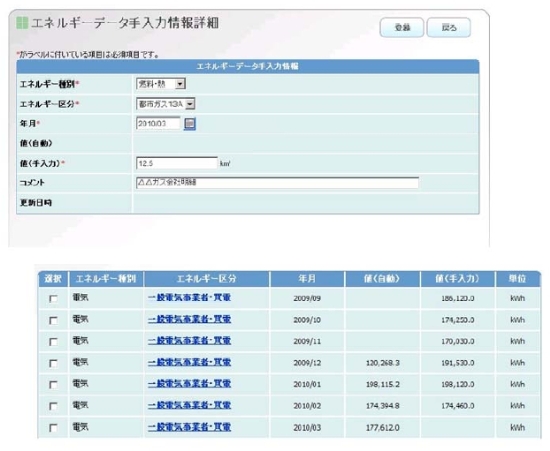The width and height of the screenshot is (550, 451).
Task: Check the box for the 2009/09 row
Action: (53, 299)
